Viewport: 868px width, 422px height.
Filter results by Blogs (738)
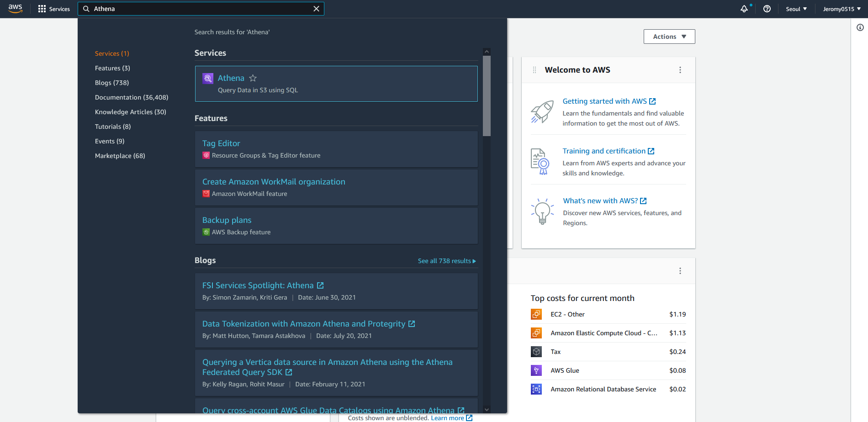pos(112,83)
